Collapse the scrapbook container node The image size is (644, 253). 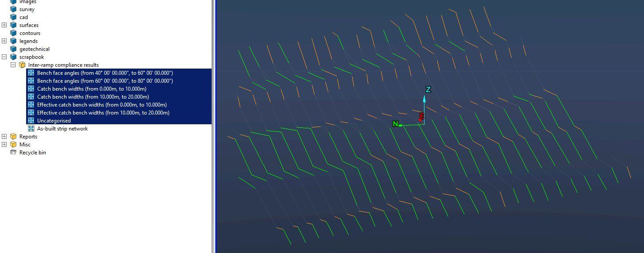point(4,57)
